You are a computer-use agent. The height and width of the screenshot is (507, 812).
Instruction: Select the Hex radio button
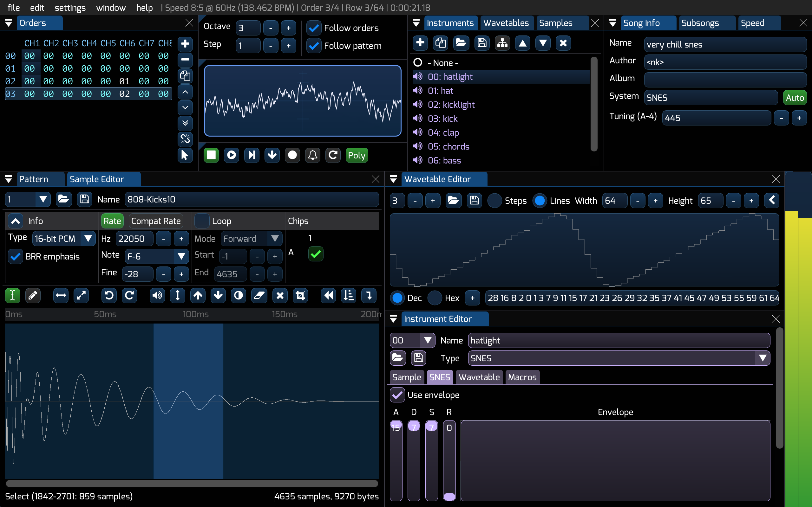435,298
